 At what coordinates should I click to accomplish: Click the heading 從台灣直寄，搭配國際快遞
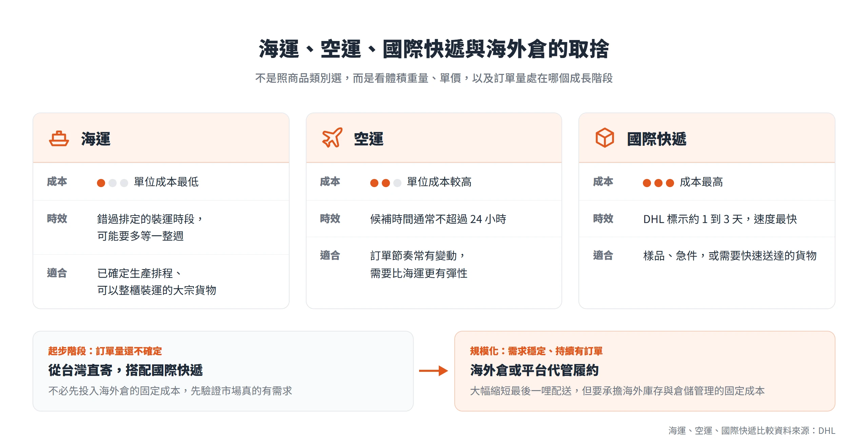tap(125, 370)
